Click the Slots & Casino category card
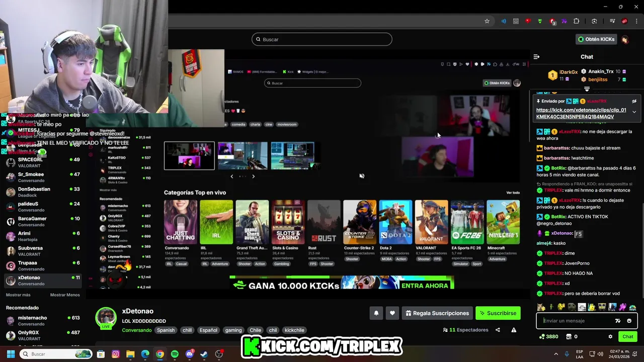644x362 pixels. 288,222
